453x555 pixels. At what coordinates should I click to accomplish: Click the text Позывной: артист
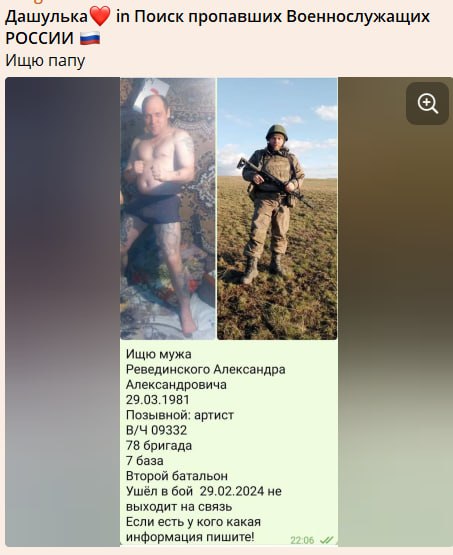point(180,415)
